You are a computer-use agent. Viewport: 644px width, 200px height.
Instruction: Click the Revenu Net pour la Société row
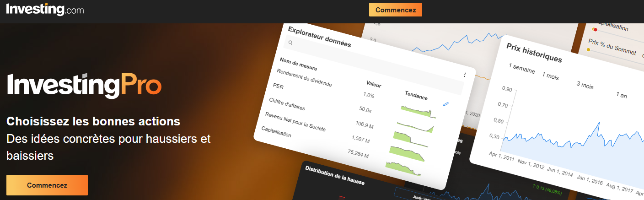[x=295, y=121]
